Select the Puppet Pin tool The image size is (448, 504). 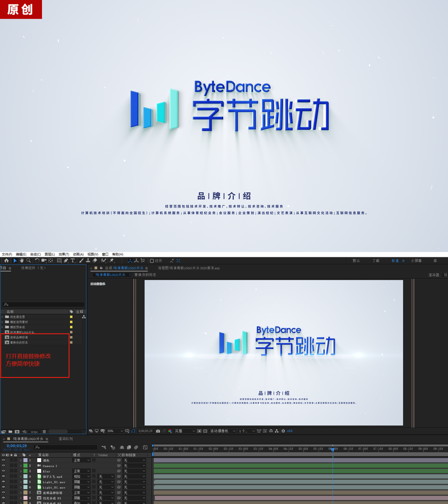pos(112,261)
